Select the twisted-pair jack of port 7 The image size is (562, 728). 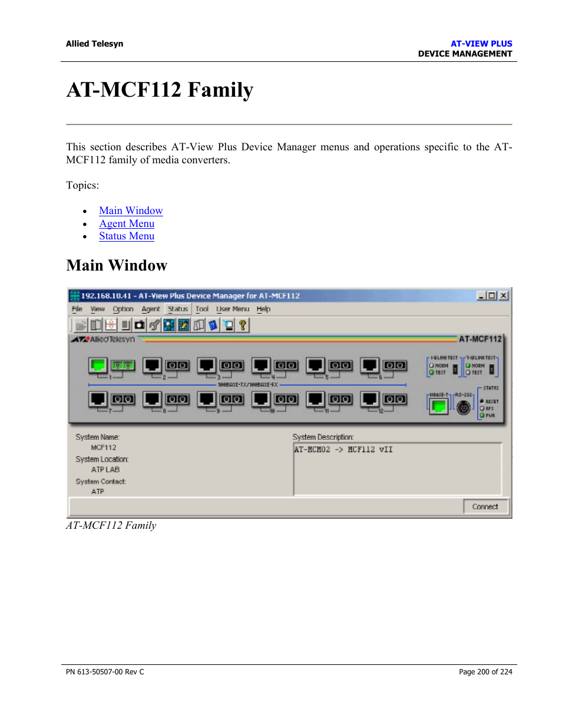pyautogui.click(x=98, y=399)
